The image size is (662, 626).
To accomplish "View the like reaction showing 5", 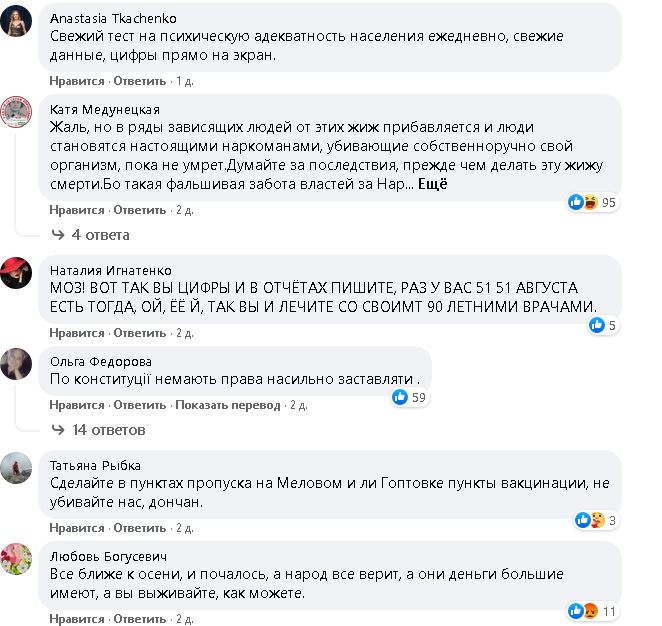I will [604, 325].
